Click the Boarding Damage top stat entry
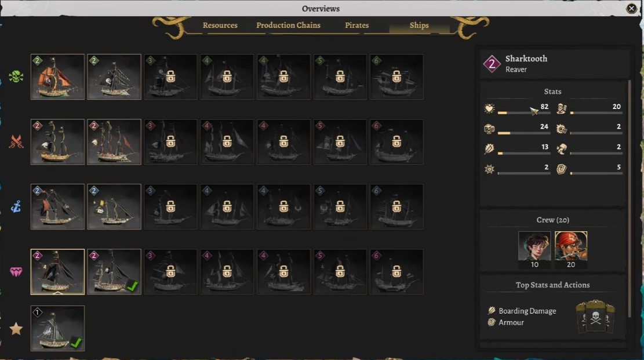 pos(522,311)
